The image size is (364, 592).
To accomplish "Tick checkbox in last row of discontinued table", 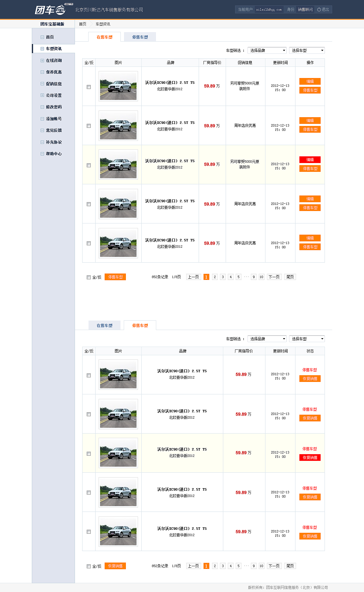I will pyautogui.click(x=89, y=532).
